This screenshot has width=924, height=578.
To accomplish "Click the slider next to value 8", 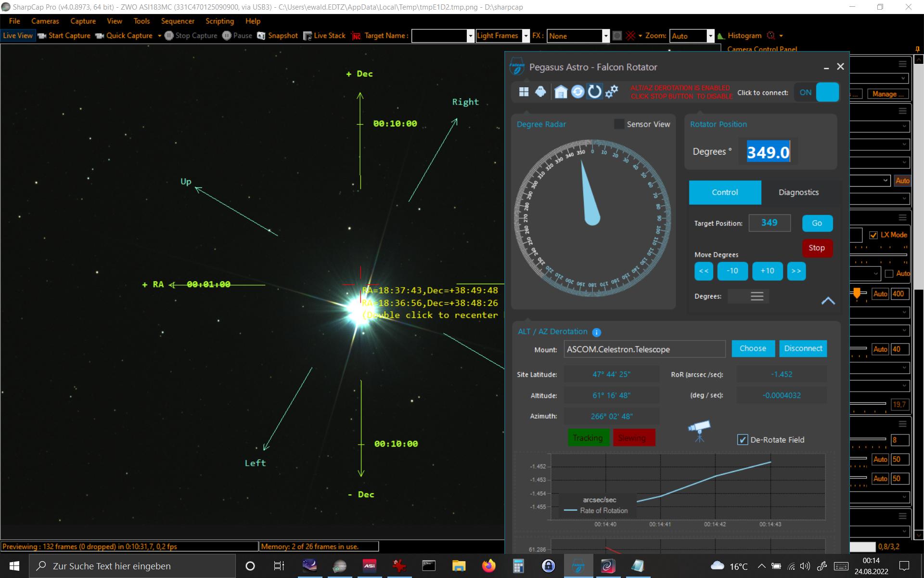I will [x=868, y=439].
